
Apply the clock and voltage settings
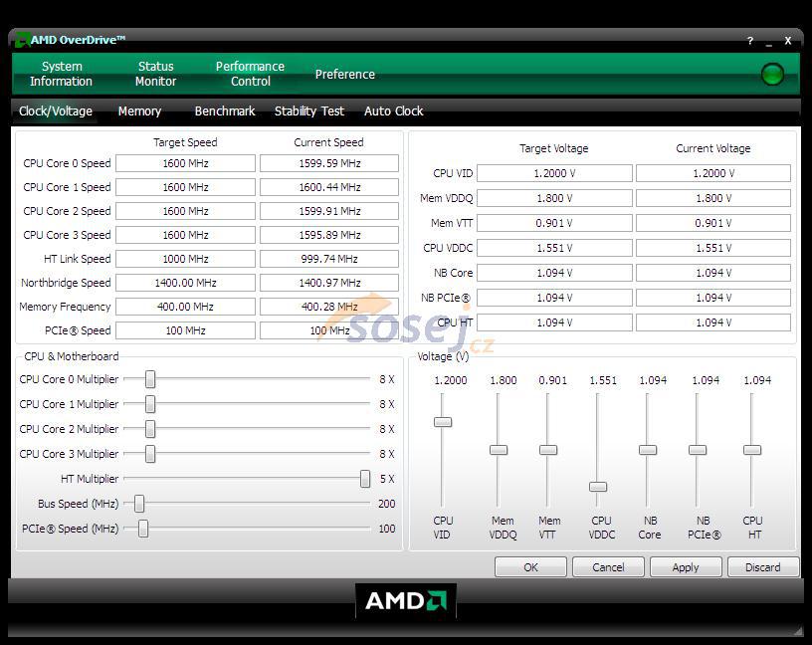[686, 566]
